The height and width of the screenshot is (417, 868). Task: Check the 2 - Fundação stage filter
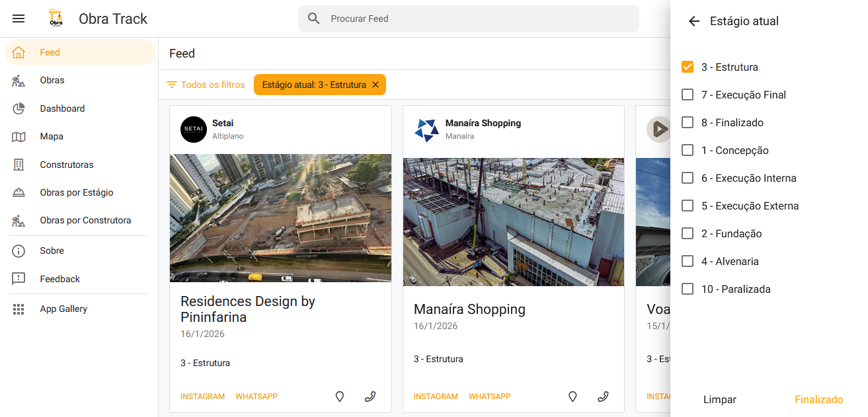coord(687,233)
